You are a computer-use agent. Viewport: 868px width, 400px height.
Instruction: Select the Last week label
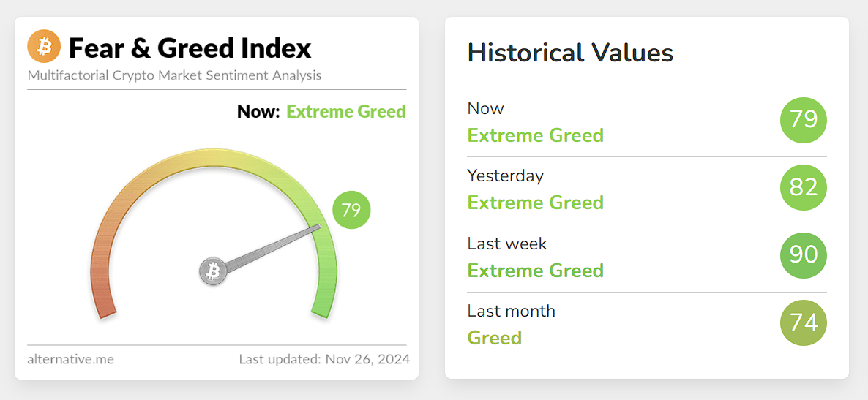coord(507,244)
